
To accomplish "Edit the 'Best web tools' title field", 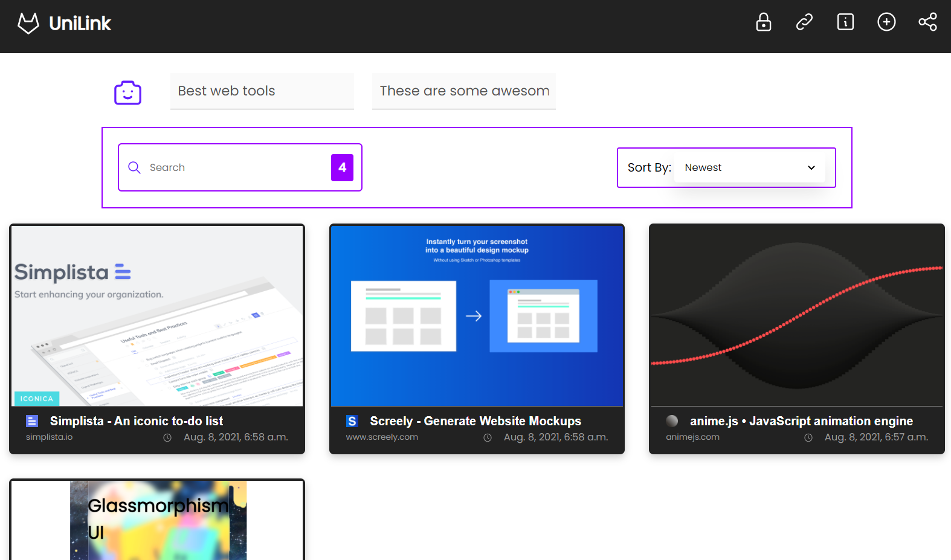I will pos(262,91).
